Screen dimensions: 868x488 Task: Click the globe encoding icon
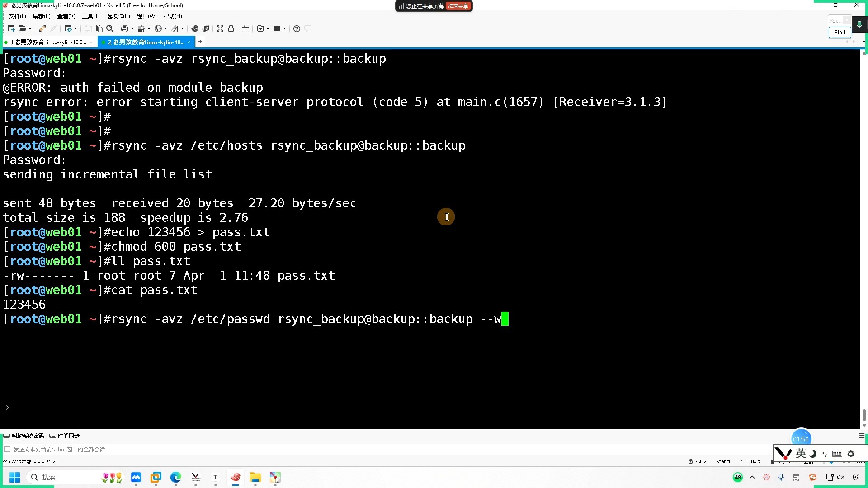tap(158, 28)
